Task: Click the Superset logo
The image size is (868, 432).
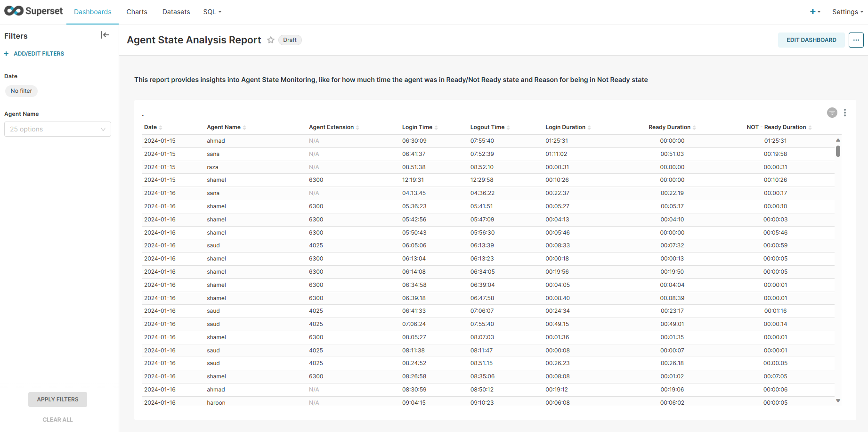Action: 33,11
